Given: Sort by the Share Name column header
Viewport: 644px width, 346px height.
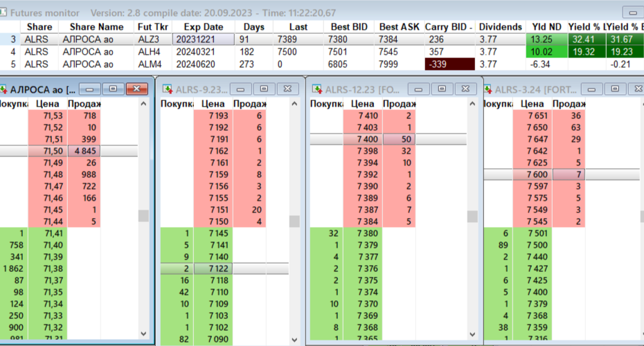Looking at the screenshot, I should tap(96, 27).
